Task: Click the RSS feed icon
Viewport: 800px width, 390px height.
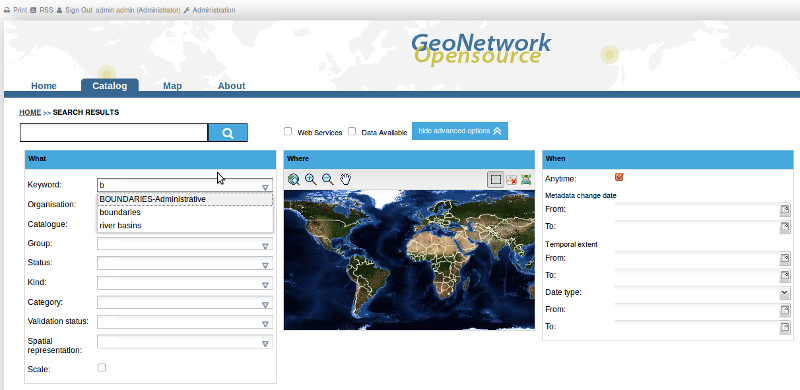Action: point(33,10)
